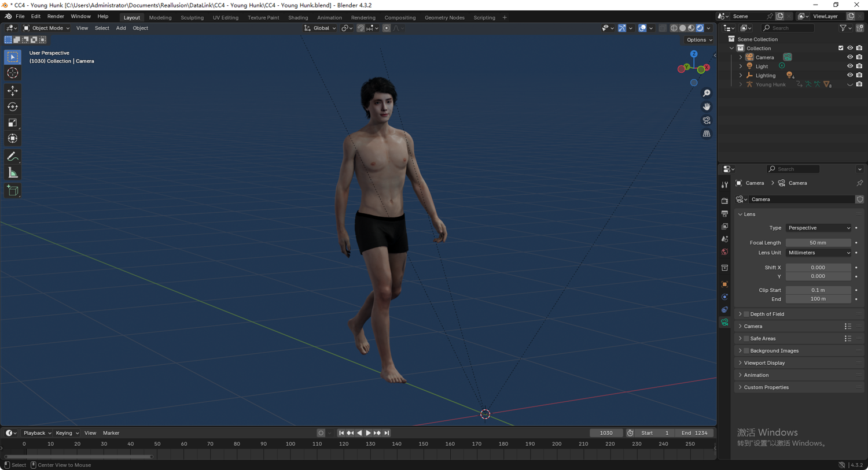Toggle auto keying record button
Viewport: 868px width, 470px height.
(321, 433)
